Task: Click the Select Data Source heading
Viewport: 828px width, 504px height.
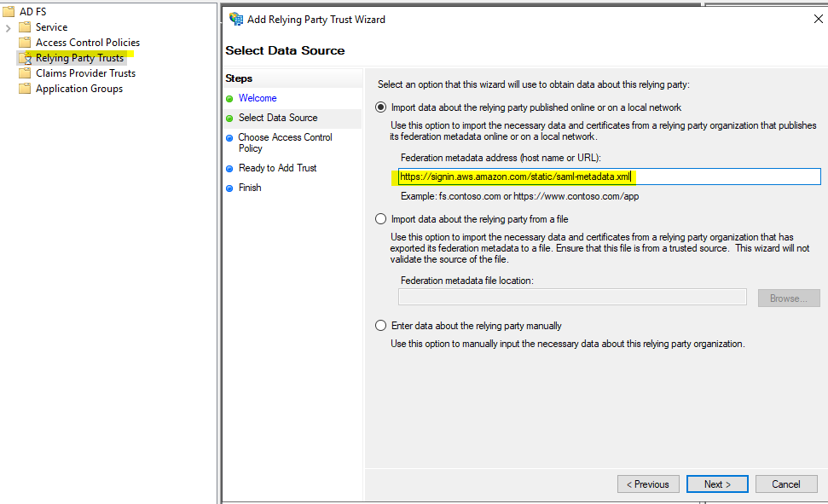Action: (x=285, y=50)
